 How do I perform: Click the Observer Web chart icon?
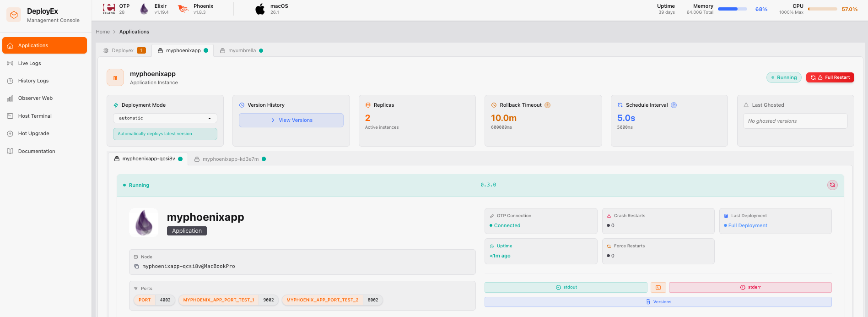(10, 98)
